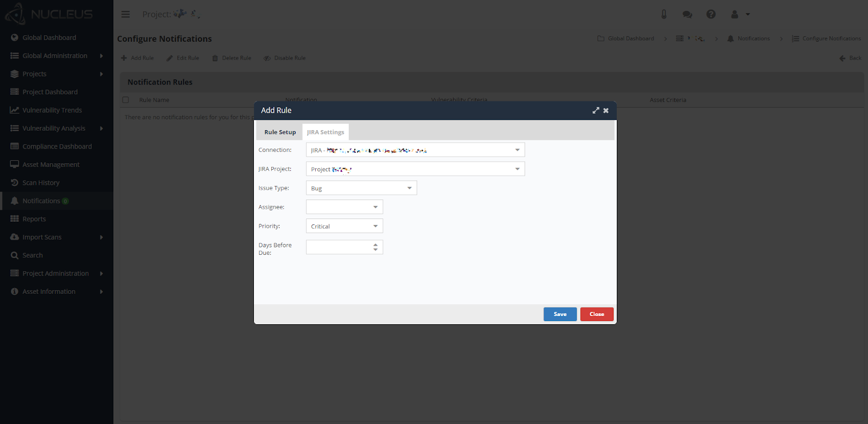
Task: Click the Asset Criteria column header
Action: (668, 100)
